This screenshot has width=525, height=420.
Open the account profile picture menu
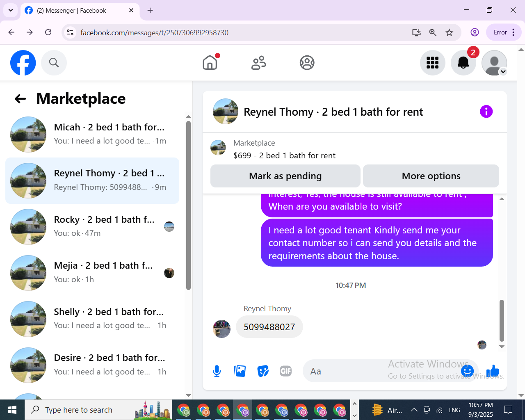[x=494, y=63]
